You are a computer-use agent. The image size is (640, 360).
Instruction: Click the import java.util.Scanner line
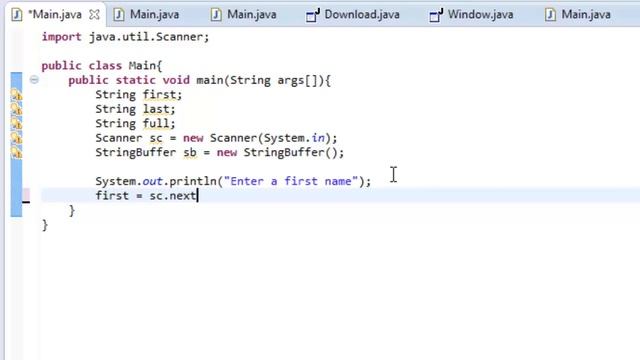coord(125,37)
